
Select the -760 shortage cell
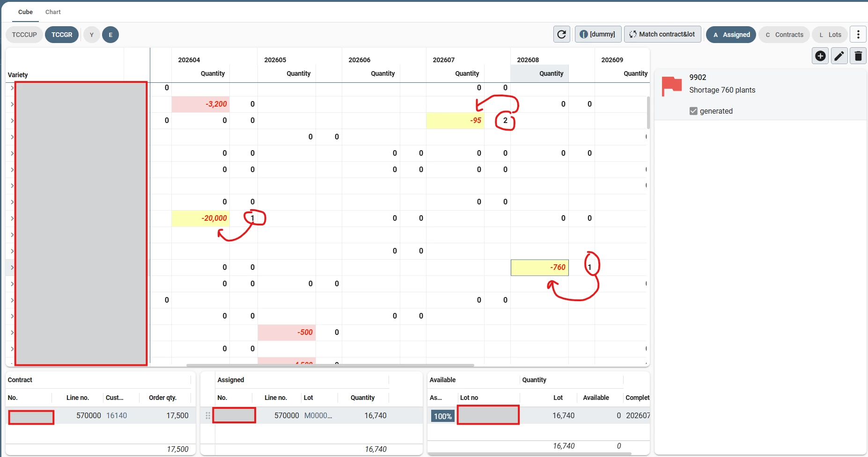click(x=539, y=267)
